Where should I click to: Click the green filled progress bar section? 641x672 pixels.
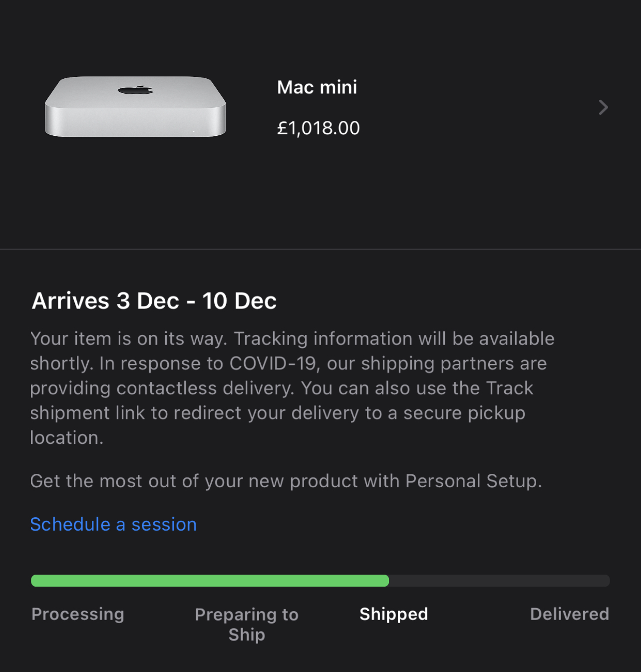[210, 581]
